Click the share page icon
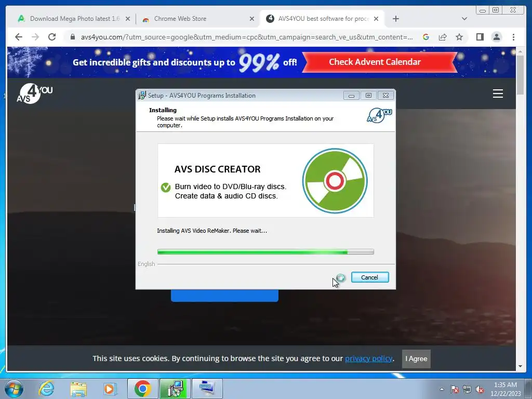 tap(443, 37)
